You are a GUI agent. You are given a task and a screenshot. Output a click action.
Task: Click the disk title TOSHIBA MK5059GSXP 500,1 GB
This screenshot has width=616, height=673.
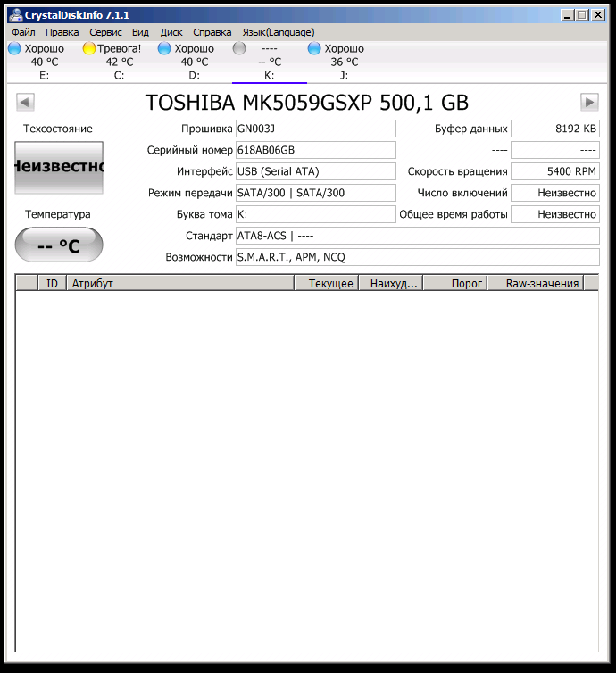tap(306, 102)
